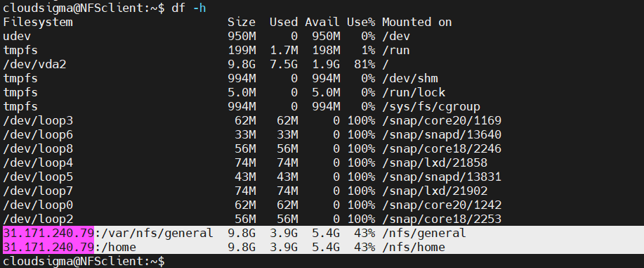Click the '/dev/loop2' filesystem entry

tap(38, 219)
